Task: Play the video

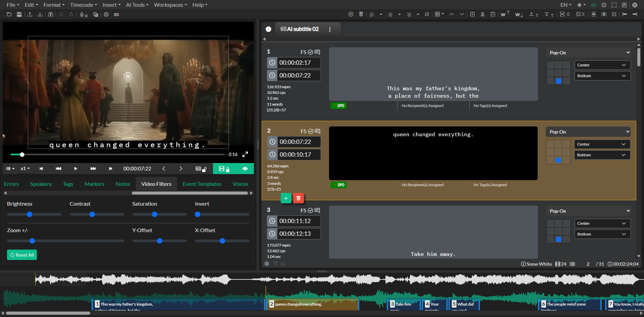Action: coord(75,169)
